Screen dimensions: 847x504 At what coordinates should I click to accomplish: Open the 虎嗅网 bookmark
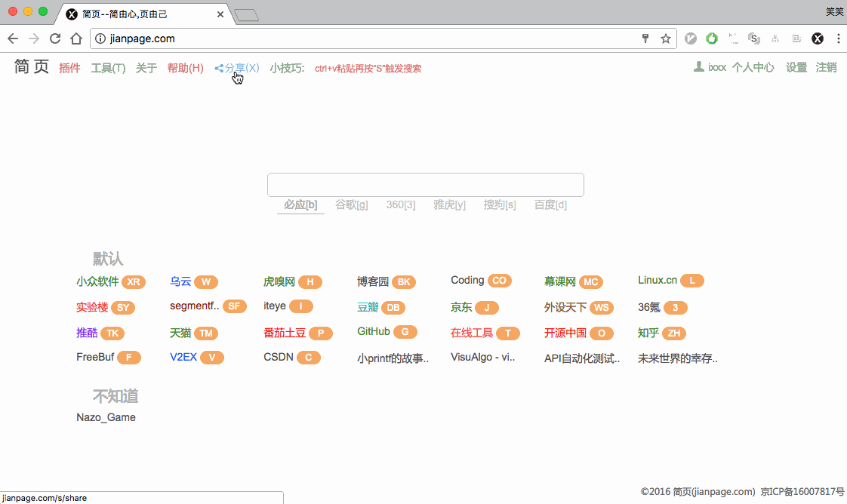[279, 281]
